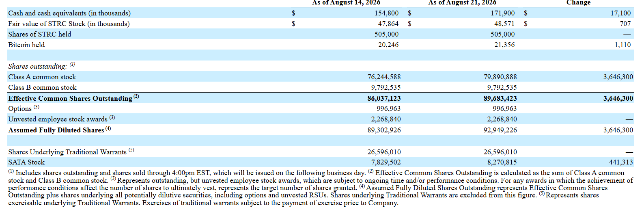Click 'Unvested employee stock awards' label
The height and width of the screenshot is (212, 644).
58,119
